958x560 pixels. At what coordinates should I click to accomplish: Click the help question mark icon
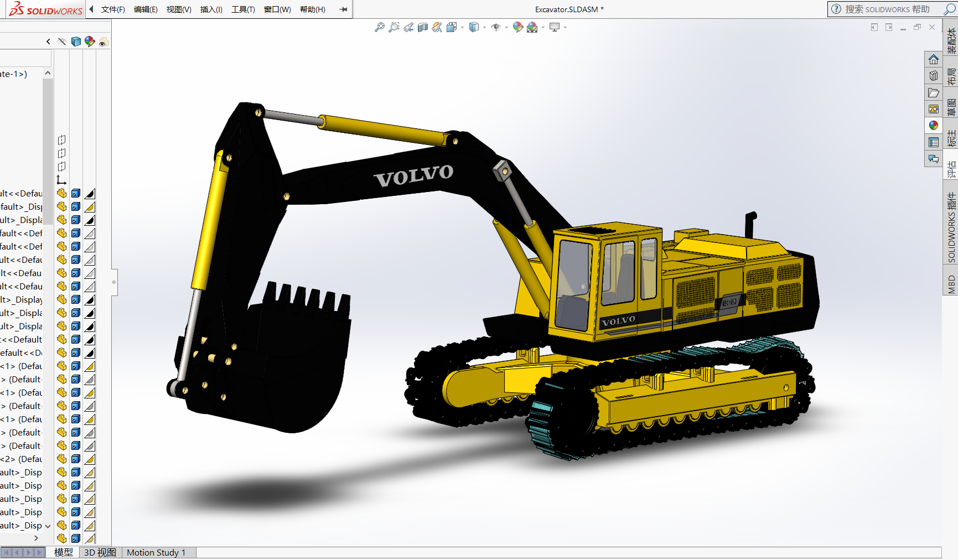836,9
